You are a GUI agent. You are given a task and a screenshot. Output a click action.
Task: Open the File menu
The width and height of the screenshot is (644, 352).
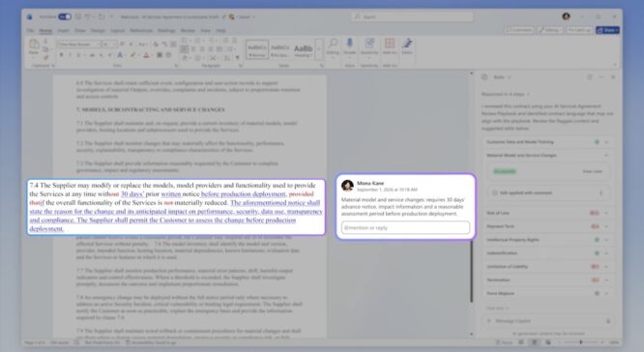[x=30, y=31]
